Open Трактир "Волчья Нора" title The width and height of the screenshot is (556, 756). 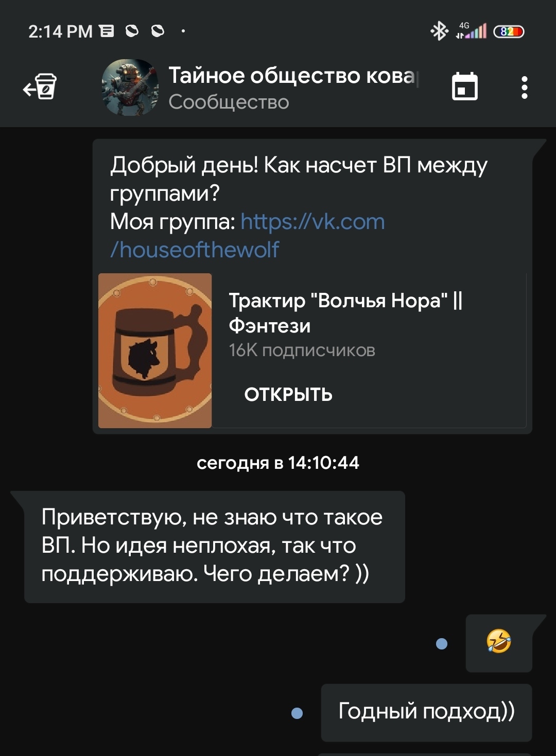coord(345,312)
